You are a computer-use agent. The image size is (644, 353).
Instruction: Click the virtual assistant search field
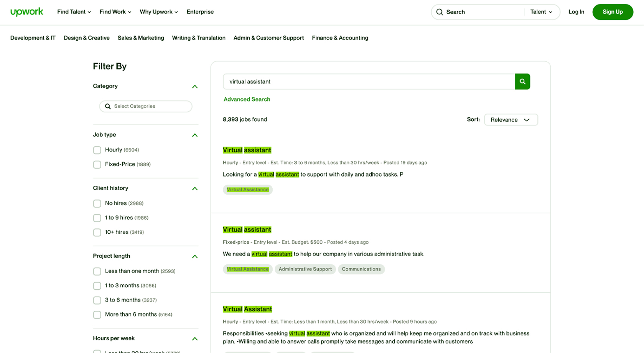(368, 82)
